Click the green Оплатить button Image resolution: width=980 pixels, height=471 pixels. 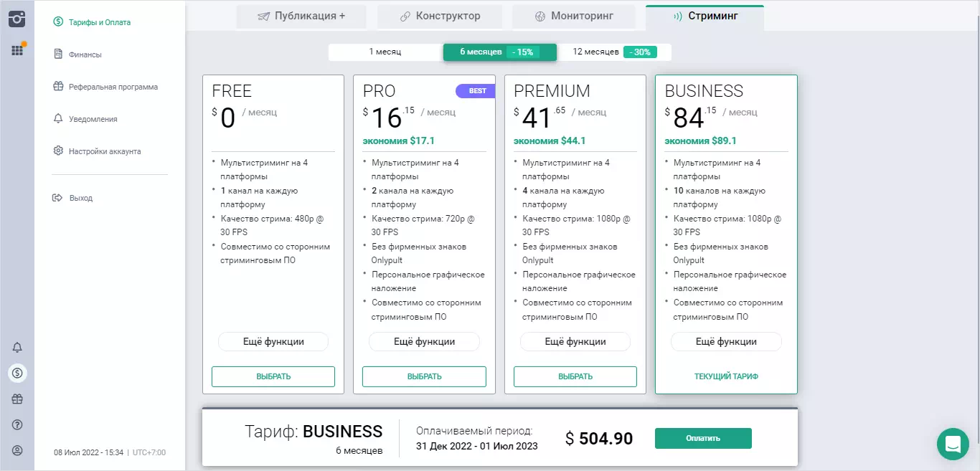point(703,438)
